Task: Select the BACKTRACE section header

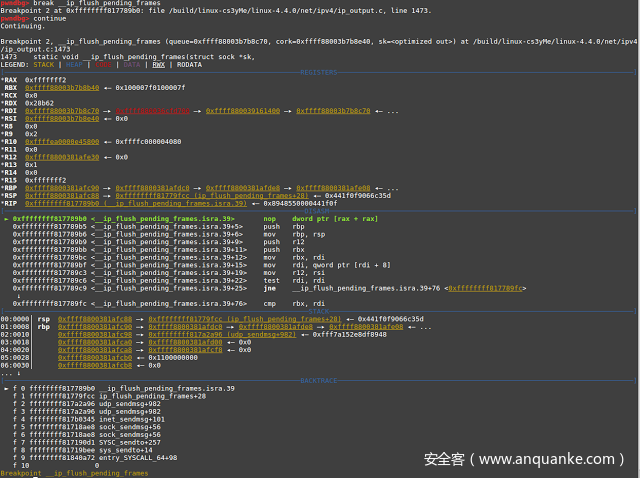Action: tap(319, 380)
